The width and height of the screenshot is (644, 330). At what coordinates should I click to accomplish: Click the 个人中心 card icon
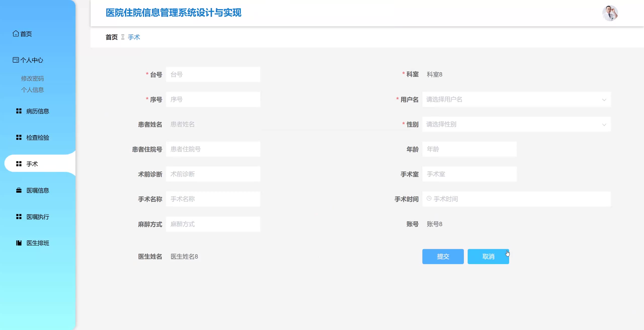[x=16, y=60]
